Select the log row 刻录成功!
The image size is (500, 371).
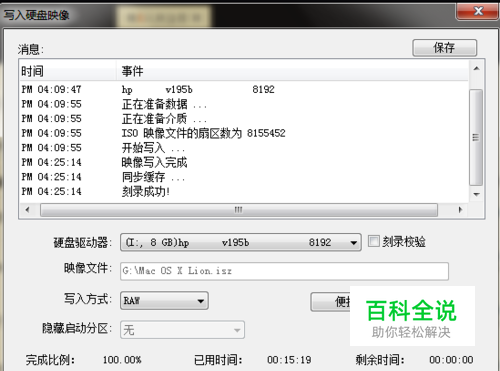(x=244, y=192)
